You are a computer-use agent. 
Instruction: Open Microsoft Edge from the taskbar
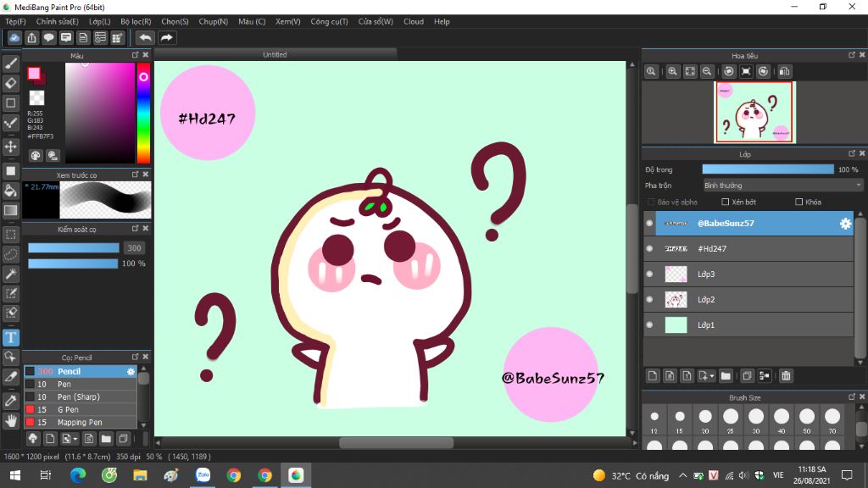click(78, 474)
